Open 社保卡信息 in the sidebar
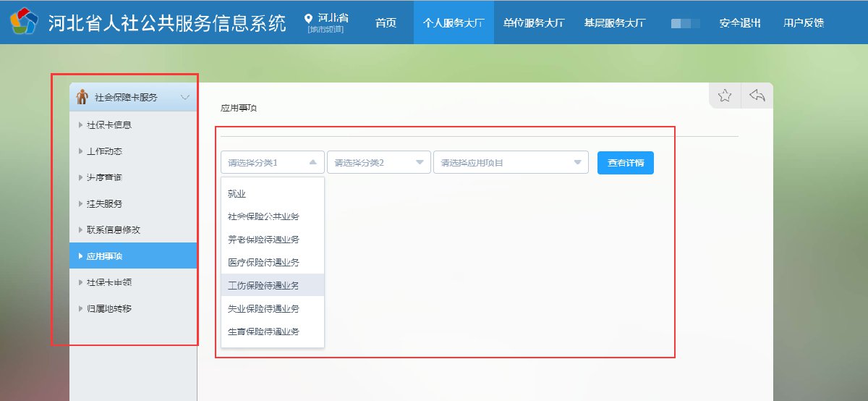Image resolution: width=868 pixels, height=401 pixels. click(109, 125)
